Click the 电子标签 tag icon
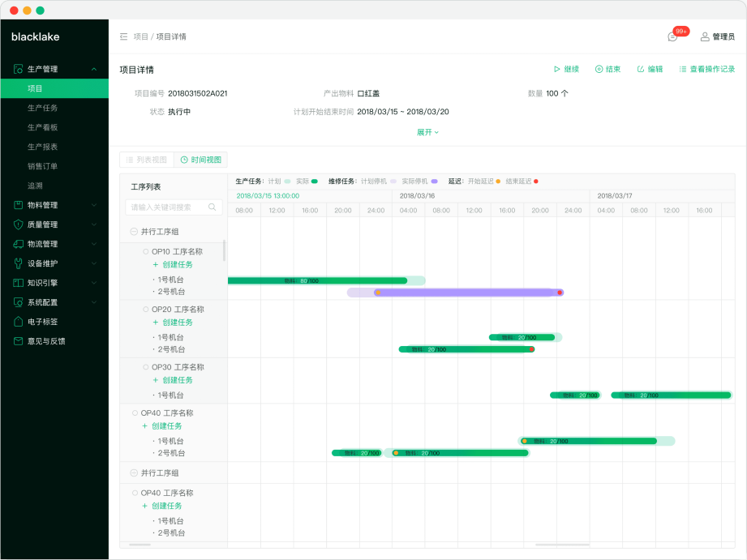The image size is (747, 560). click(18, 322)
